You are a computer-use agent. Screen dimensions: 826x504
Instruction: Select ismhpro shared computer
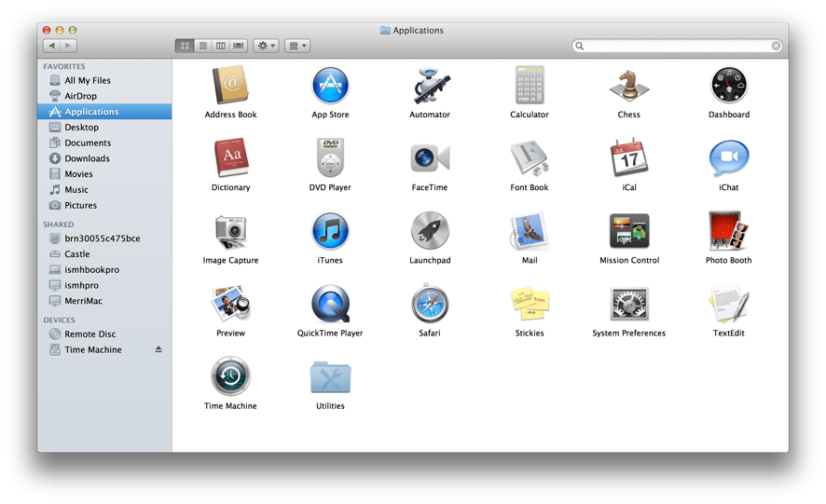click(104, 285)
